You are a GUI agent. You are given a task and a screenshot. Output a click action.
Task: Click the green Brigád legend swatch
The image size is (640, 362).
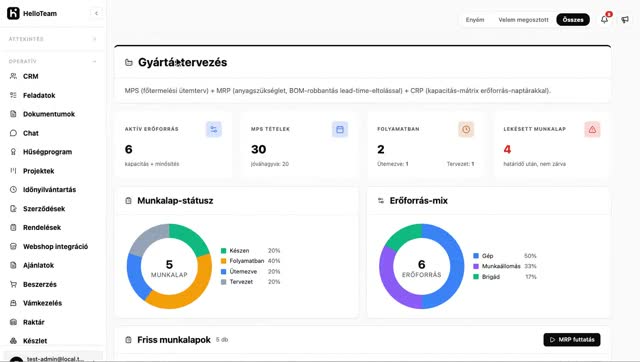[476, 277]
